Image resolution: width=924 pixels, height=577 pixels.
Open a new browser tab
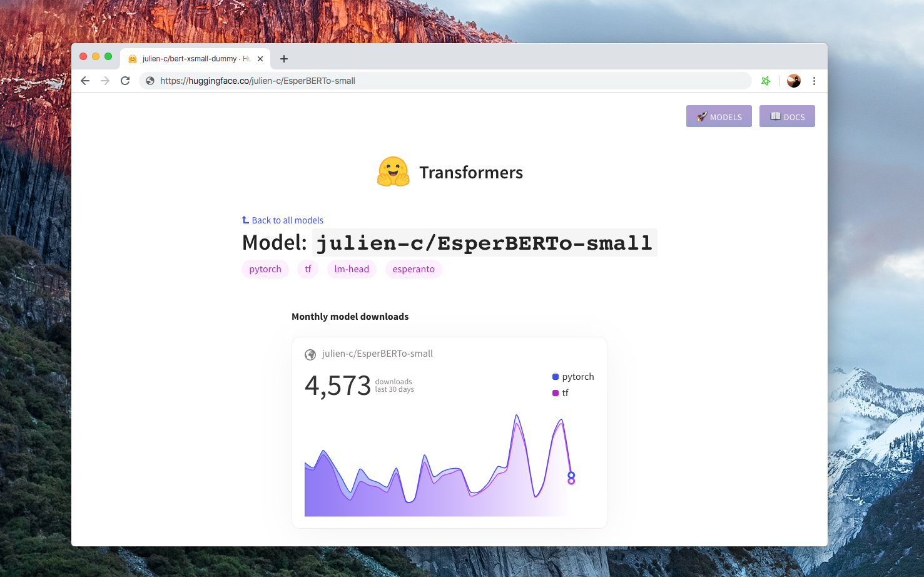[284, 59]
